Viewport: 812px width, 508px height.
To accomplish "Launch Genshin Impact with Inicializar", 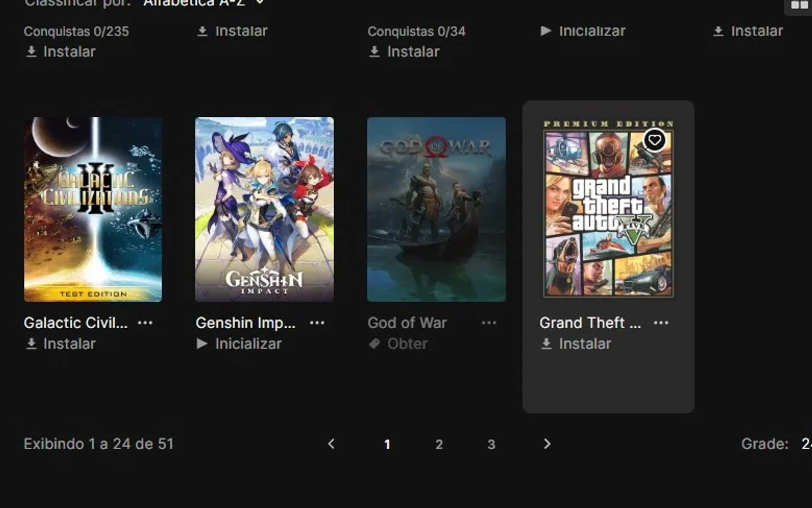I will tap(239, 344).
